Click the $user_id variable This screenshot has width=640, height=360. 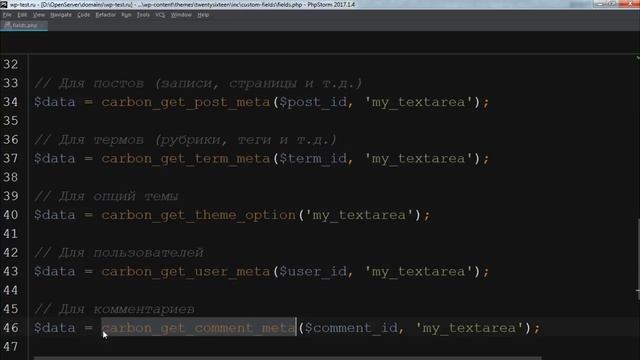coord(313,271)
